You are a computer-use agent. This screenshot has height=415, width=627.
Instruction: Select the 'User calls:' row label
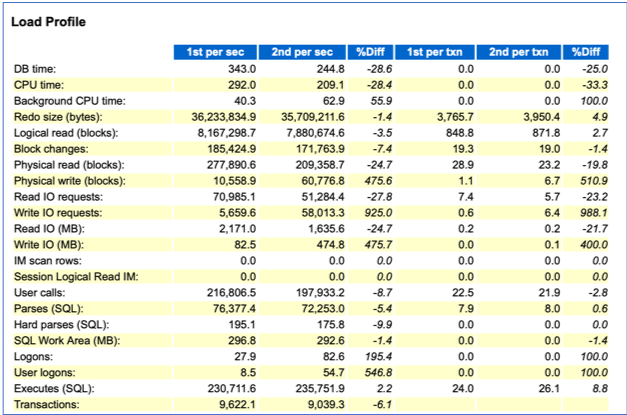(42, 293)
